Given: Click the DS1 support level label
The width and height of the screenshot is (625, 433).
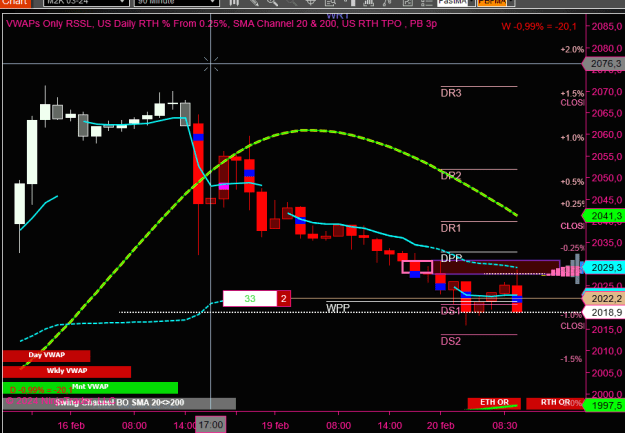Looking at the screenshot, I should pos(450,311).
